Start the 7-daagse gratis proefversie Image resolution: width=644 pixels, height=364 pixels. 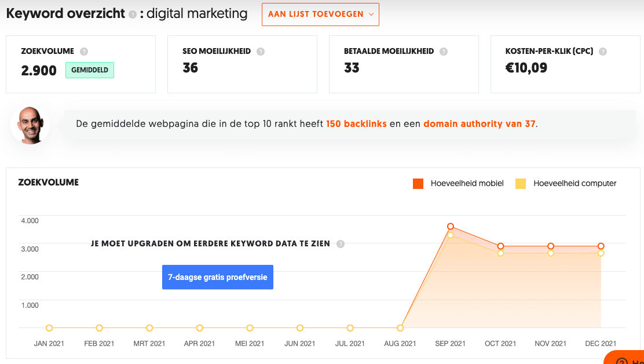(218, 277)
